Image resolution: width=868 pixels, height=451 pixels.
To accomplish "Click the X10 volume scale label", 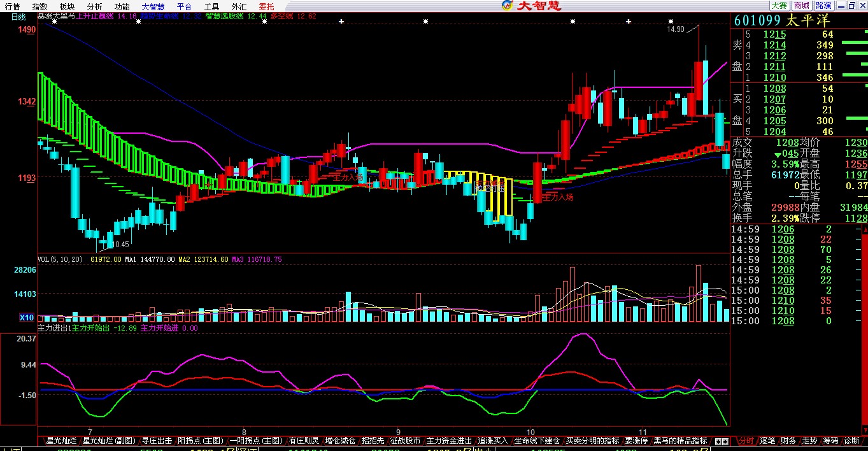I will (x=27, y=317).
